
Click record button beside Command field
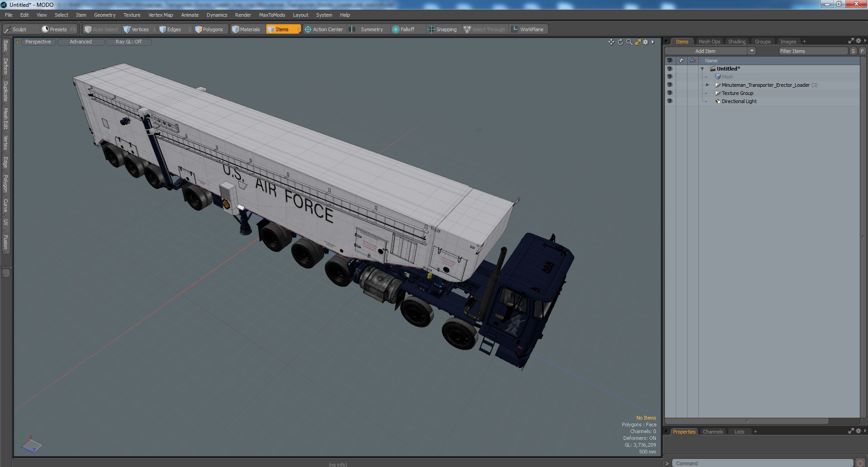[860, 463]
